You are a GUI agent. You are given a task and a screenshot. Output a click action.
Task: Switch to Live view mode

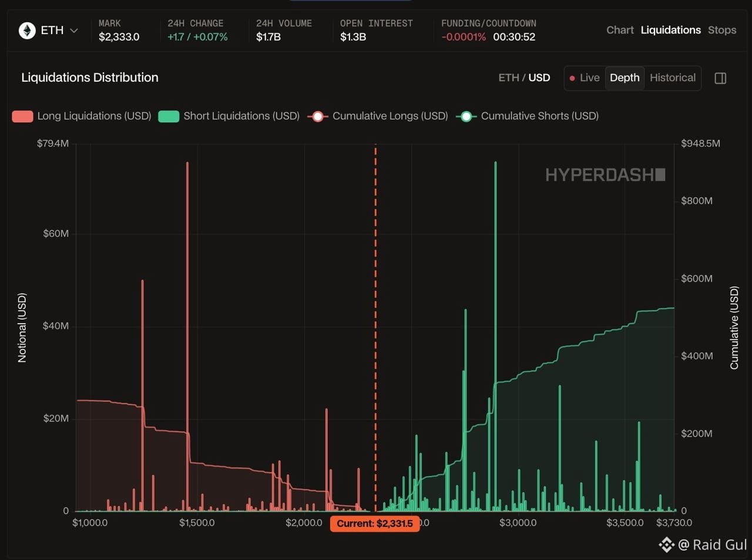click(x=585, y=78)
